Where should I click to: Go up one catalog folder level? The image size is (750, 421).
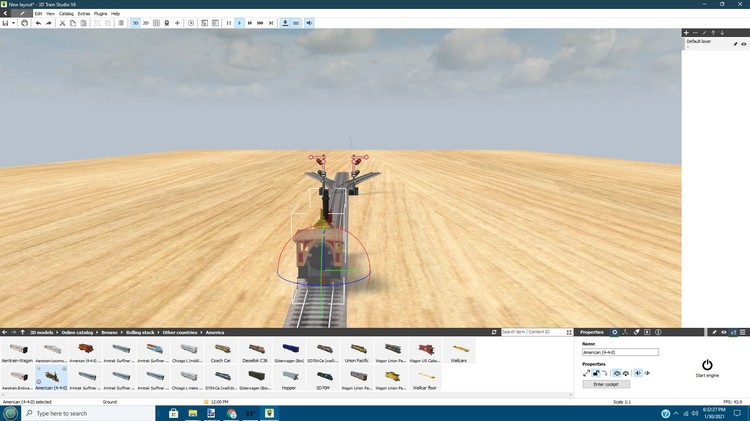pyautogui.click(x=22, y=332)
